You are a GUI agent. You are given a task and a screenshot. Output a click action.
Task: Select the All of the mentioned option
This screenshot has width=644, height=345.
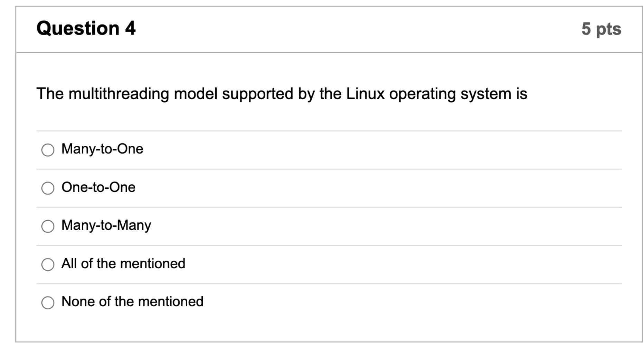pyautogui.click(x=47, y=264)
